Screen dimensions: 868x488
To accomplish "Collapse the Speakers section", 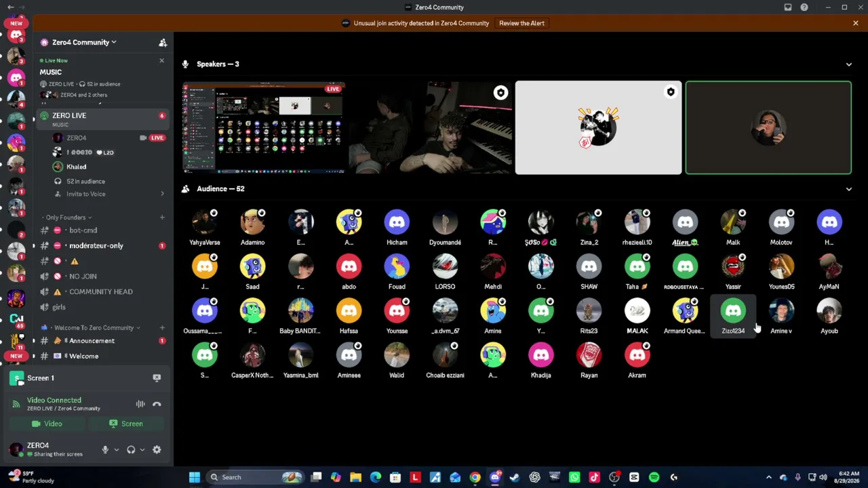I will (x=848, y=64).
